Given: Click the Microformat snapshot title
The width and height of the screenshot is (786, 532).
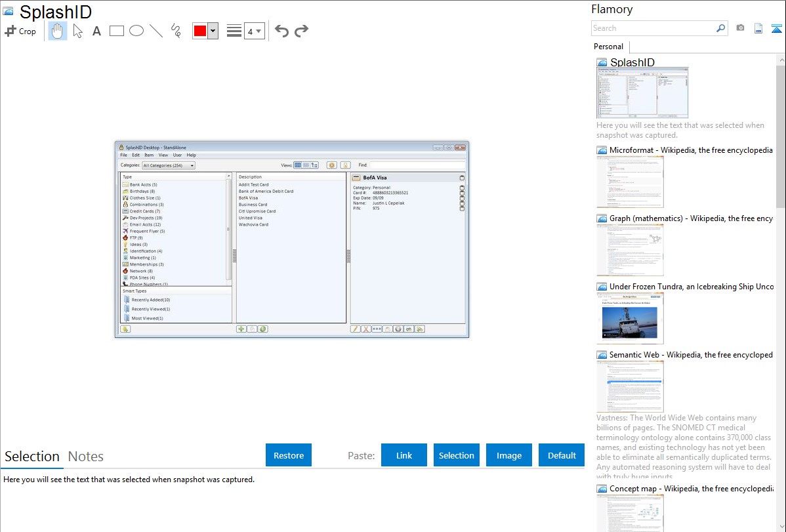Looking at the screenshot, I should click(x=691, y=150).
